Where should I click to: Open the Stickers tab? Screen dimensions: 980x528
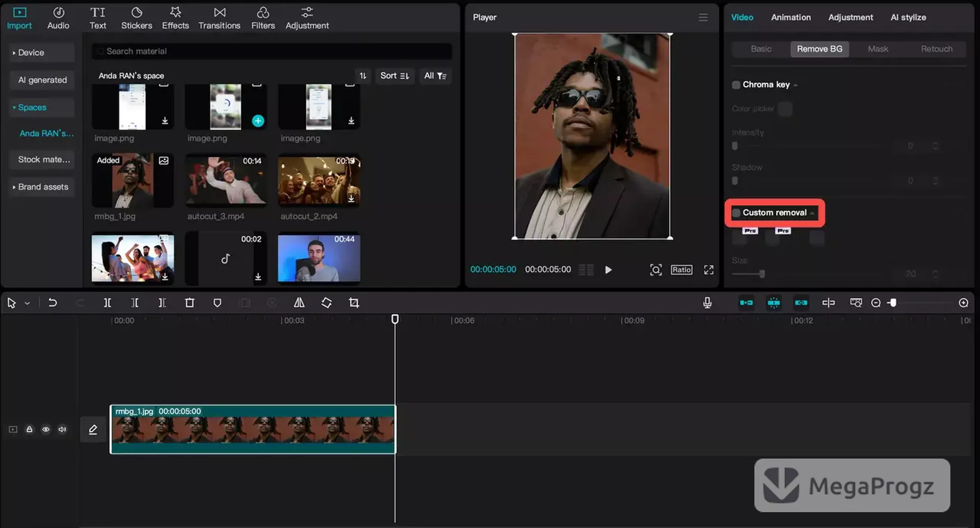point(136,18)
